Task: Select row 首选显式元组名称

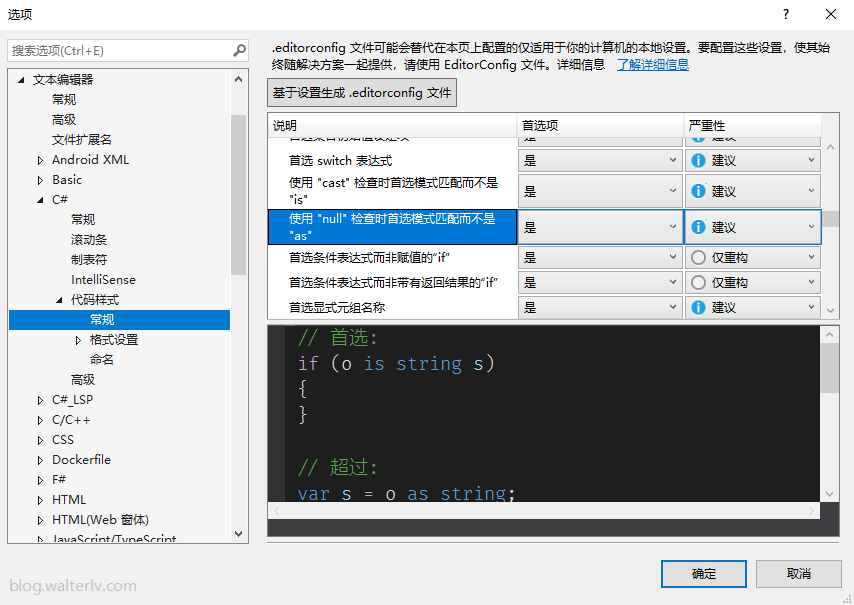Action: (x=392, y=308)
